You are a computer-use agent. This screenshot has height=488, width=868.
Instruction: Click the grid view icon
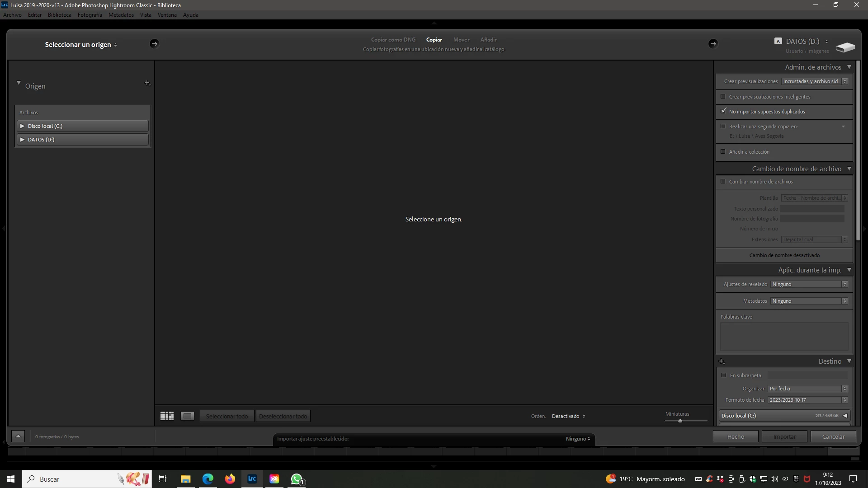pyautogui.click(x=167, y=416)
